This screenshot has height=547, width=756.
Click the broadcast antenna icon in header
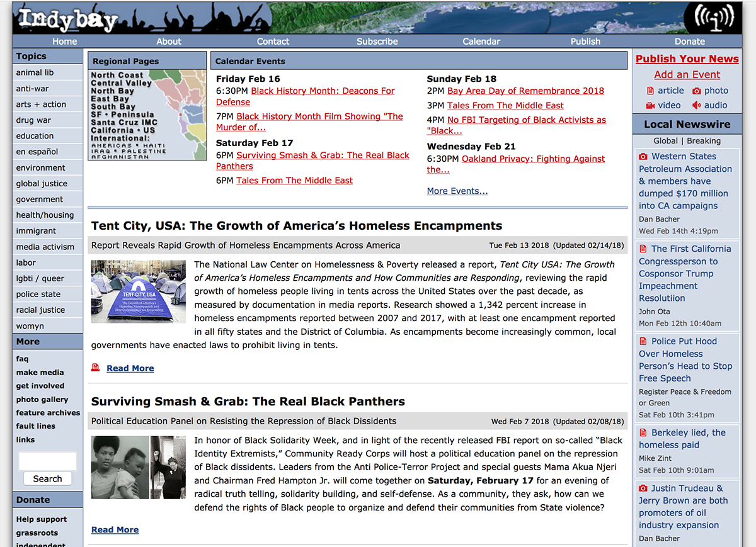714,18
